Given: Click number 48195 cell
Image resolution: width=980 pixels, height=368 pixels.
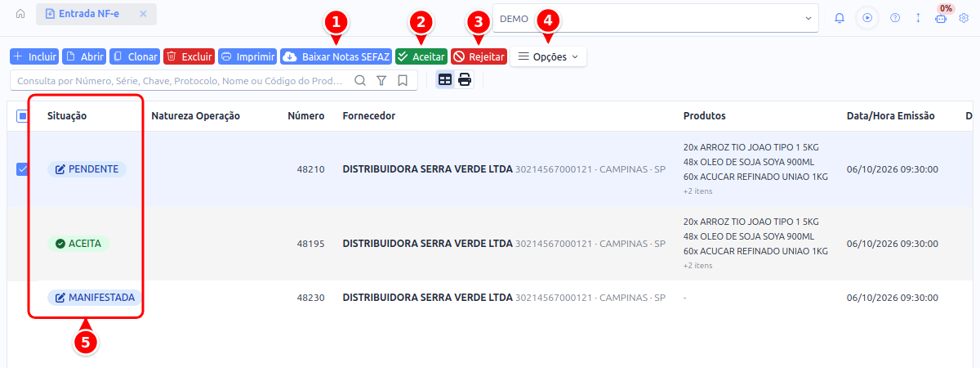Looking at the screenshot, I should pos(310,244).
